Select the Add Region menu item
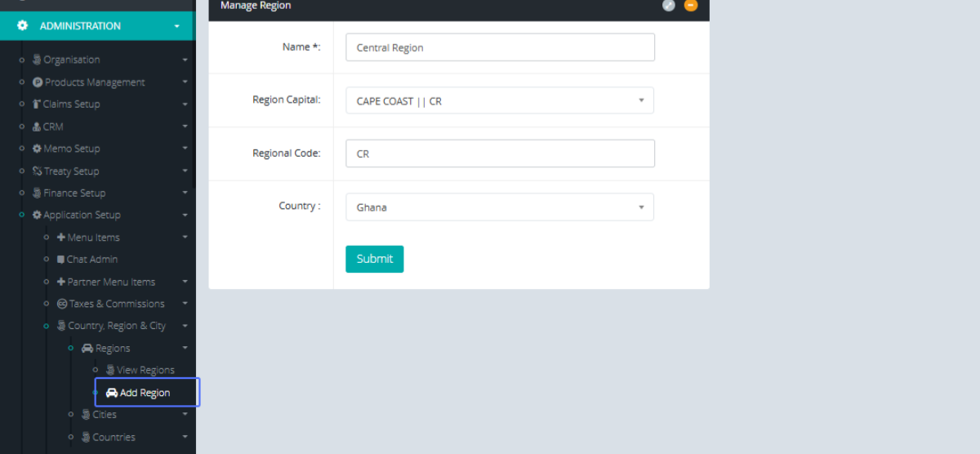The height and width of the screenshot is (454, 980). point(145,393)
